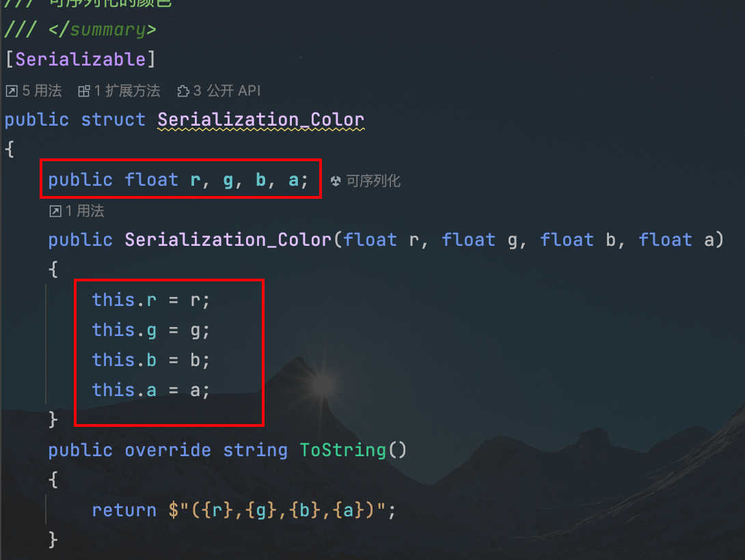Click the closing summary comment tag

coord(102,30)
